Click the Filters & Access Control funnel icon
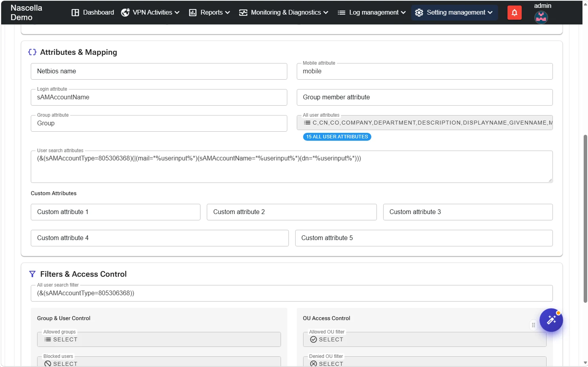Image resolution: width=588 pixels, height=367 pixels. click(x=32, y=274)
